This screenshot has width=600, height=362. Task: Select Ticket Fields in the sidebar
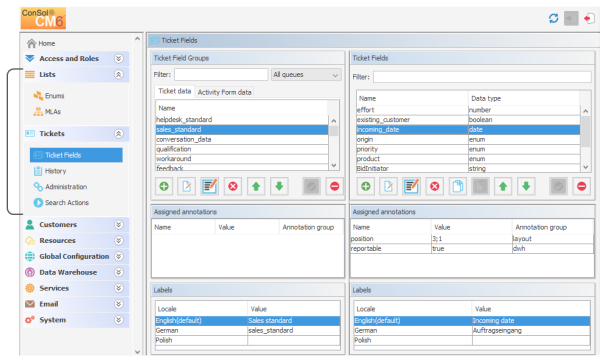pyautogui.click(x=76, y=155)
